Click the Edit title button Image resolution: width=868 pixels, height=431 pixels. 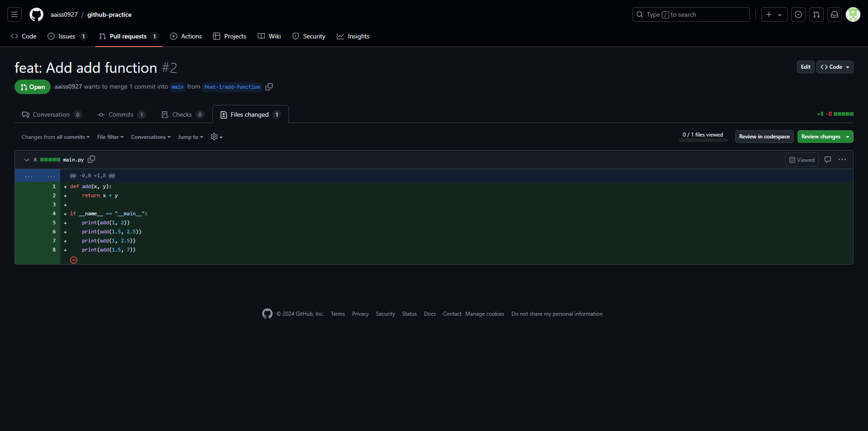coord(806,67)
